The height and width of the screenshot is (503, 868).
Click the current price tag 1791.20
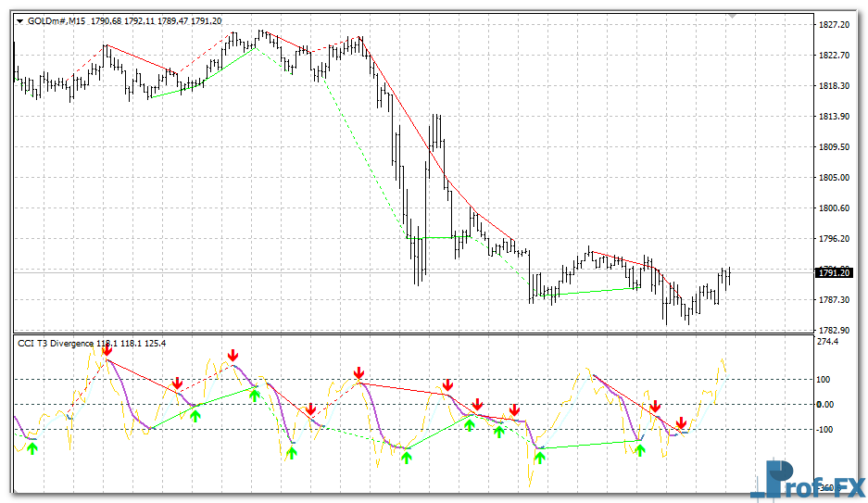[x=833, y=272]
